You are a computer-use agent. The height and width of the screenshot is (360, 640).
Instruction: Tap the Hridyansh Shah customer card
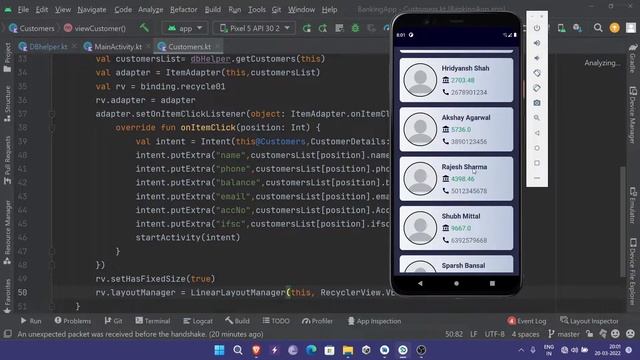click(456, 80)
